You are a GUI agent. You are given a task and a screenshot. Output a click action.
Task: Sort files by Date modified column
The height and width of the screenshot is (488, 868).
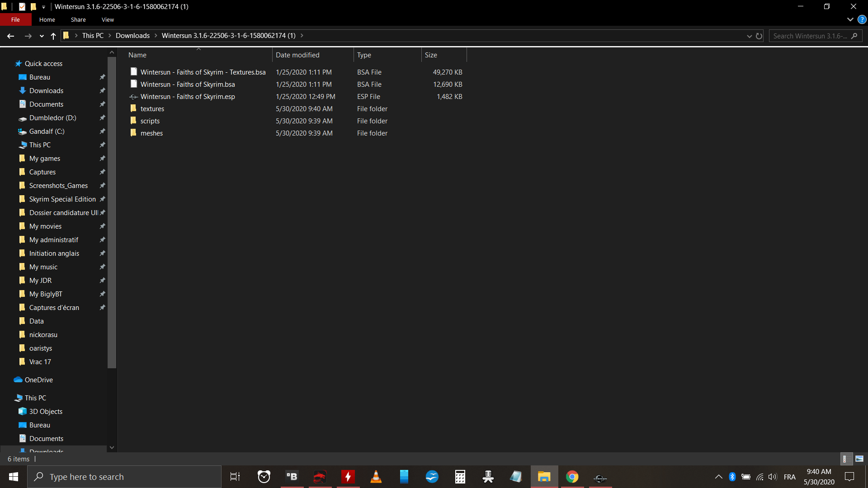[x=297, y=55]
